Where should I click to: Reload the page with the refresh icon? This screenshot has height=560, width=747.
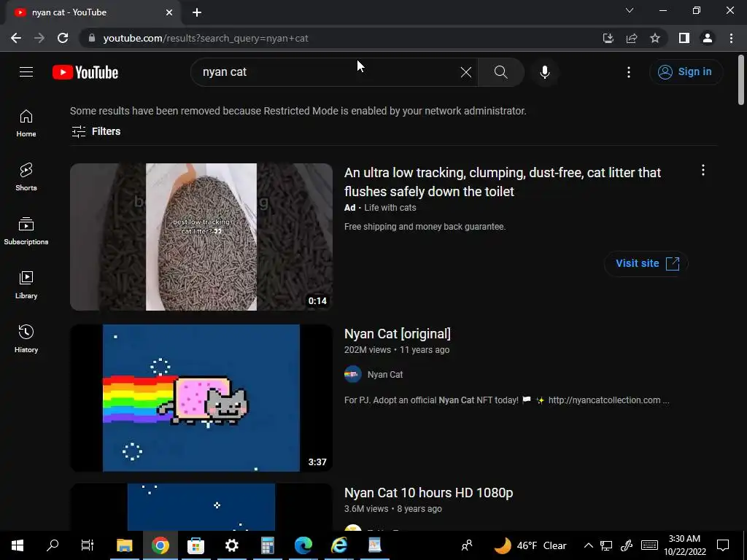63,38
